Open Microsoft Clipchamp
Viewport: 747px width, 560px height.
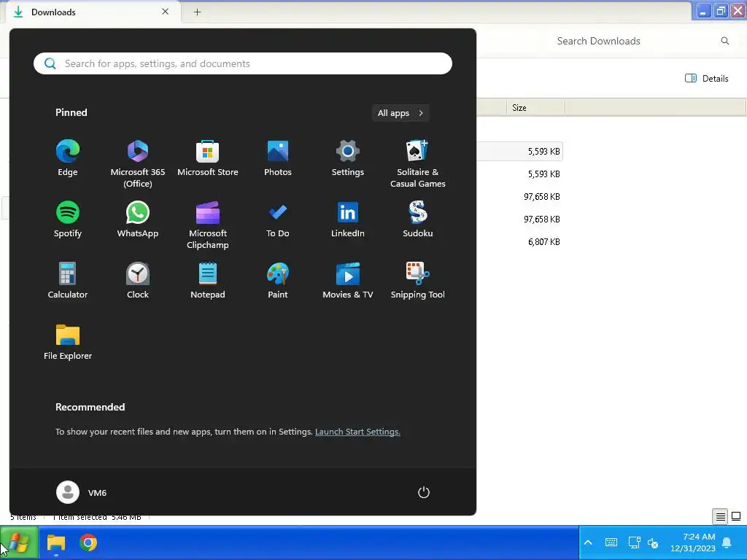(x=208, y=225)
